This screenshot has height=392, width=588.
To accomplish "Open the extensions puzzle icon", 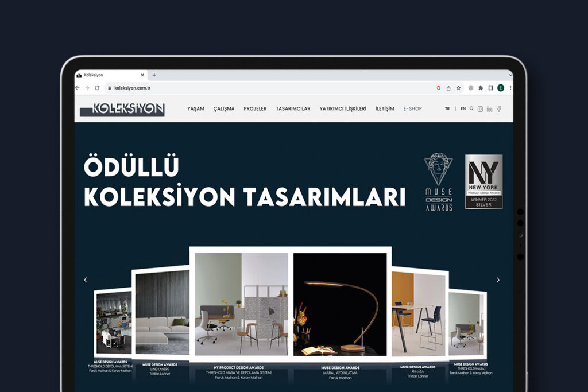I will 481,88.
